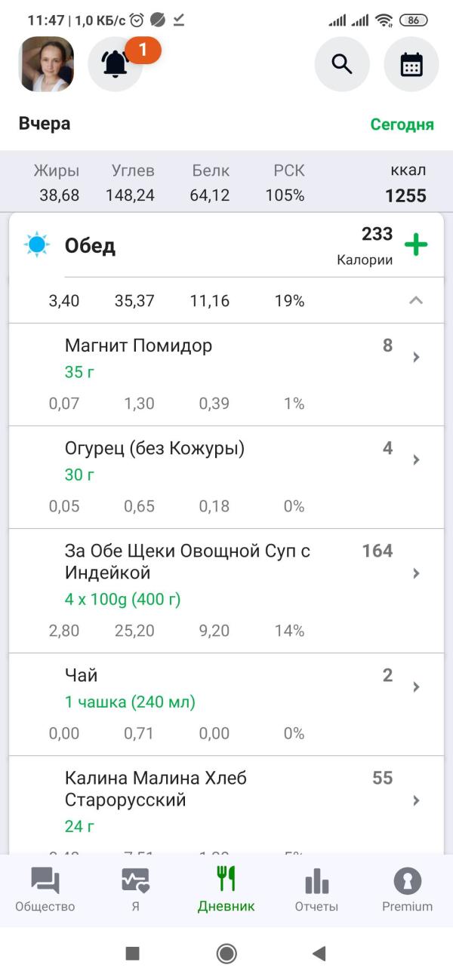Viewport: 453px width, 980px height.
Task: Open Огурец (без Кожуры) details arrow
Action: 416,460
